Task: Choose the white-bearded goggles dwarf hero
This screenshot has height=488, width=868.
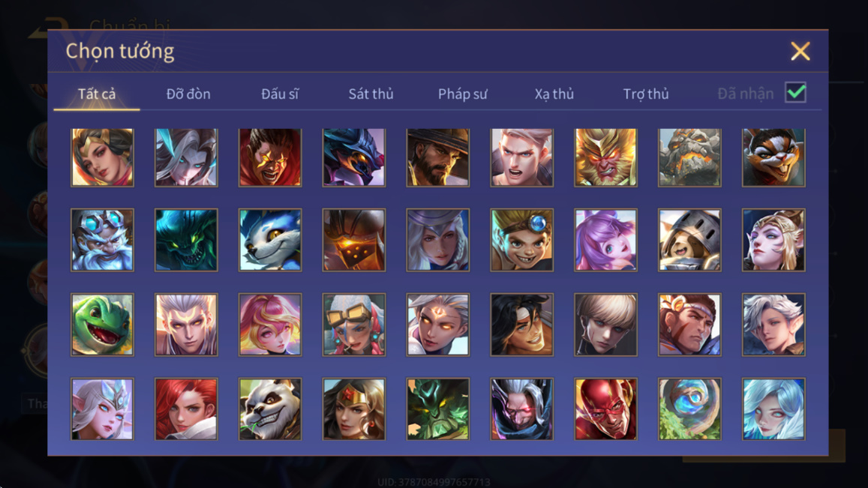Action: [103, 240]
